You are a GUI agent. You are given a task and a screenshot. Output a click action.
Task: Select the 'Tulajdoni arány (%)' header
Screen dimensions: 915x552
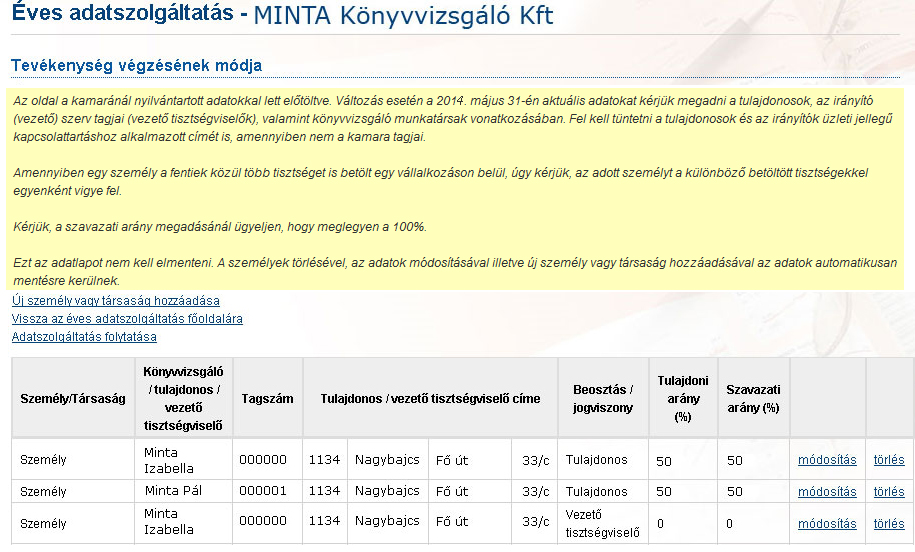tap(683, 399)
